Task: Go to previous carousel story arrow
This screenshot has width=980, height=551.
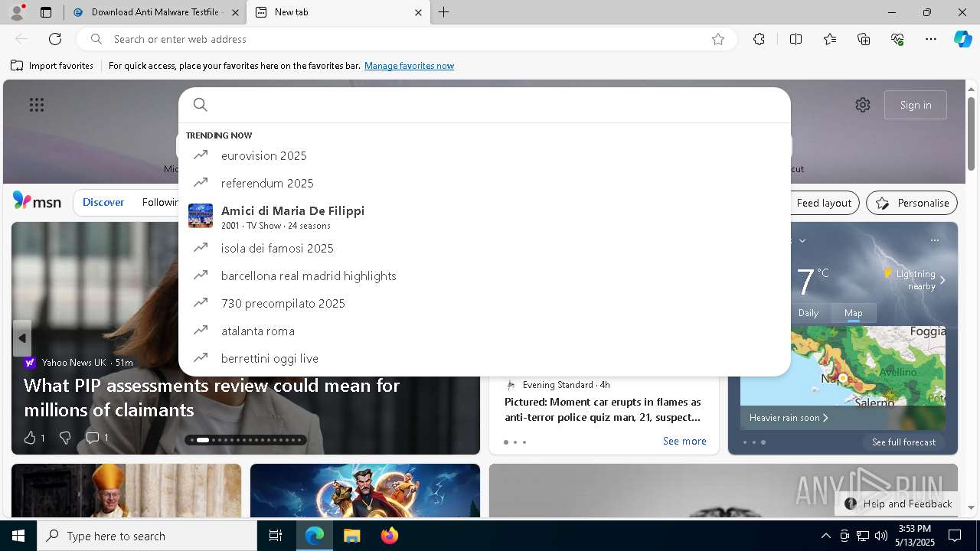Action: pyautogui.click(x=21, y=338)
